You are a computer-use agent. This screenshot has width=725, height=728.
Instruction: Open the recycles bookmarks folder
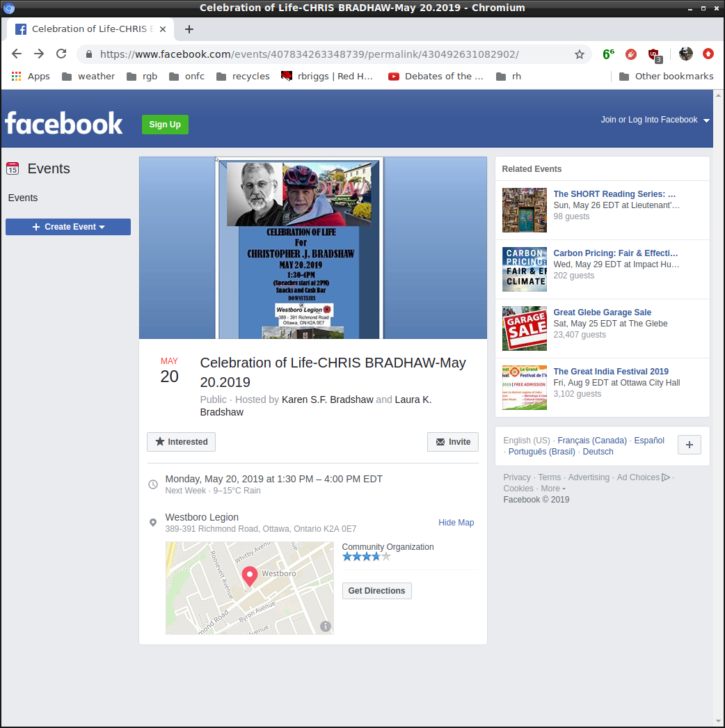[x=243, y=76]
